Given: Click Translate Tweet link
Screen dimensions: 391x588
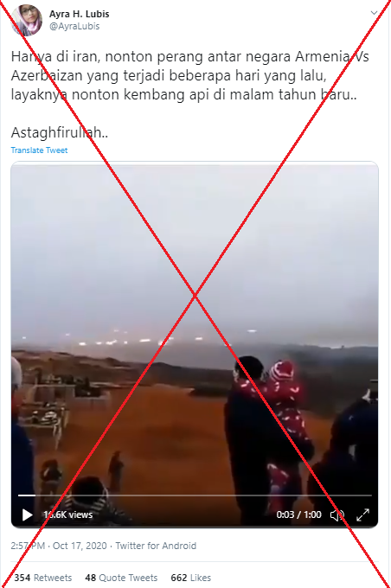Looking at the screenshot, I should pos(40,150).
